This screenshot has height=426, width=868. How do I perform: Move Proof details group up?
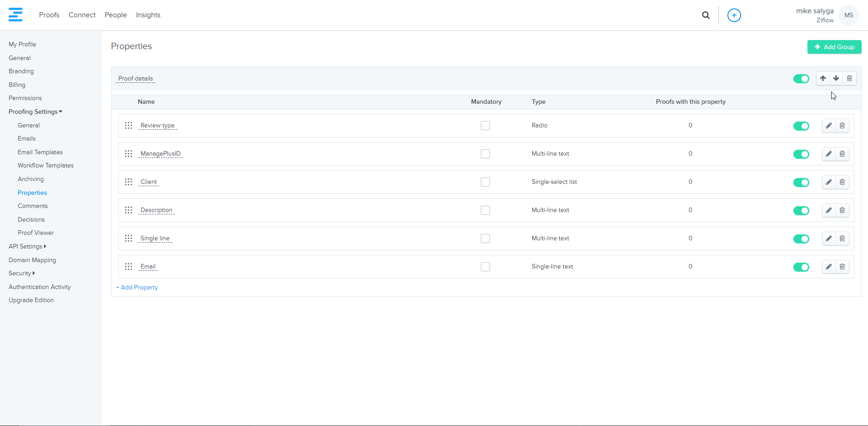pos(823,78)
